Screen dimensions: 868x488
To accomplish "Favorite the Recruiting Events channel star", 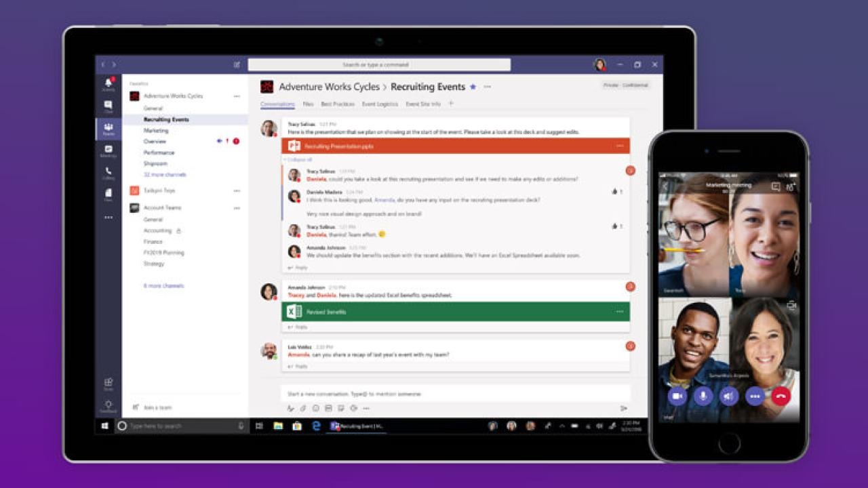I will [x=473, y=87].
